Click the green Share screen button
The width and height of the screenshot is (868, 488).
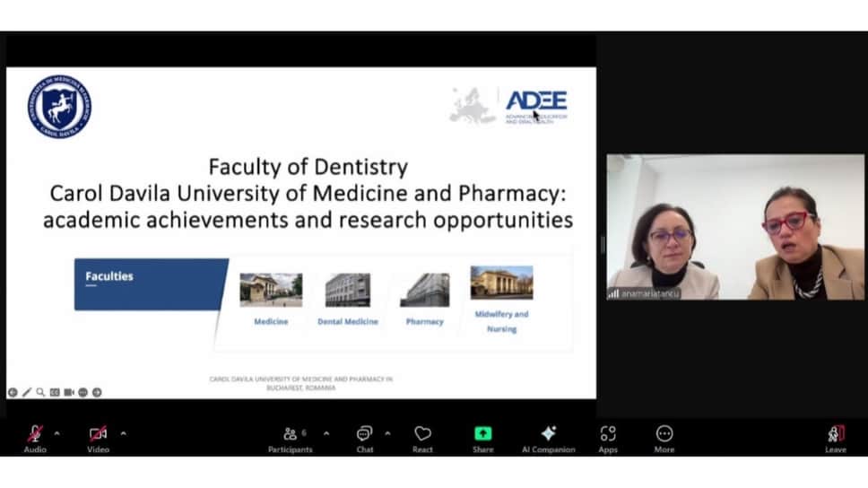482,440
